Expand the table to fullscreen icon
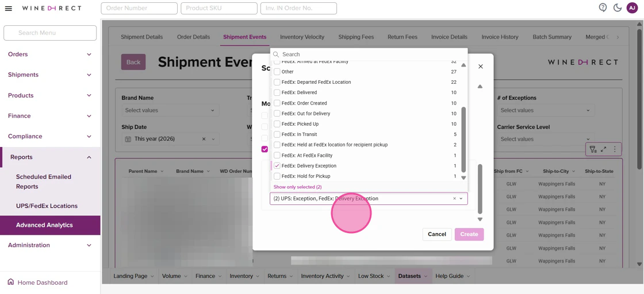Viewport: 644px width, 294px height. click(603, 150)
